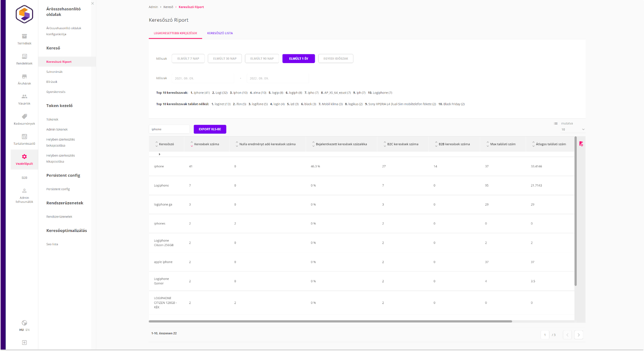
Task: Click the horizontal table scrollbar
Action: [330, 322]
